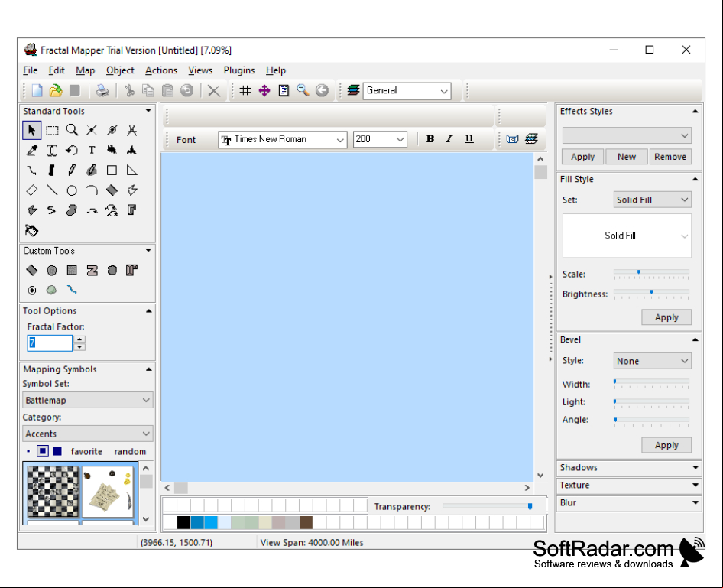Click the Remove effects style button
This screenshot has height=588, width=723.
coord(670,157)
